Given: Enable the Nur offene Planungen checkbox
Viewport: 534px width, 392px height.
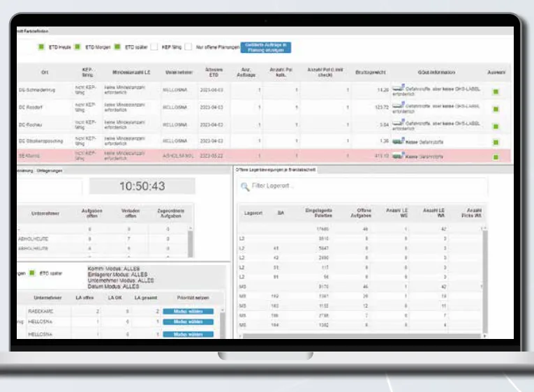Looking at the screenshot, I should pos(188,47).
